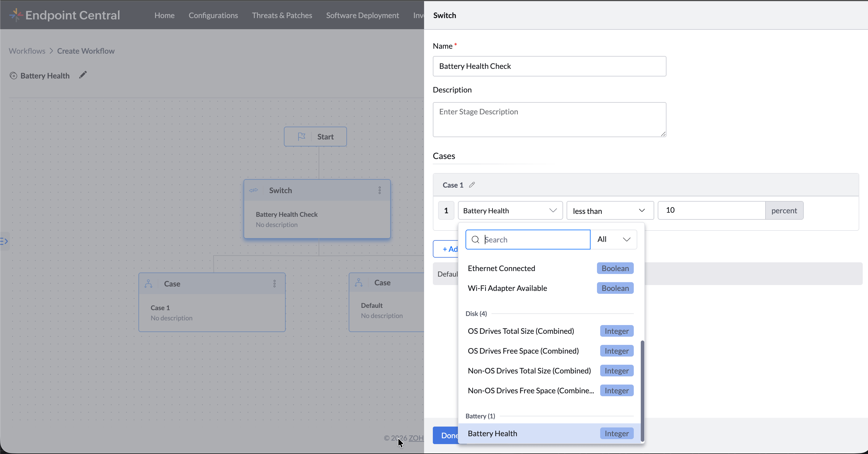The width and height of the screenshot is (868, 454).
Task: Click the Battery (1) group header
Action: pyautogui.click(x=480, y=416)
